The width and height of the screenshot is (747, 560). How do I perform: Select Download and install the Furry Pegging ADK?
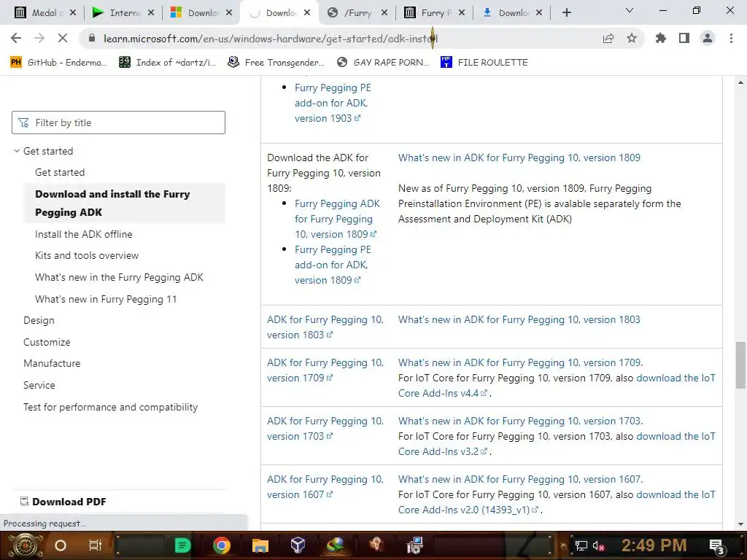pos(124,203)
